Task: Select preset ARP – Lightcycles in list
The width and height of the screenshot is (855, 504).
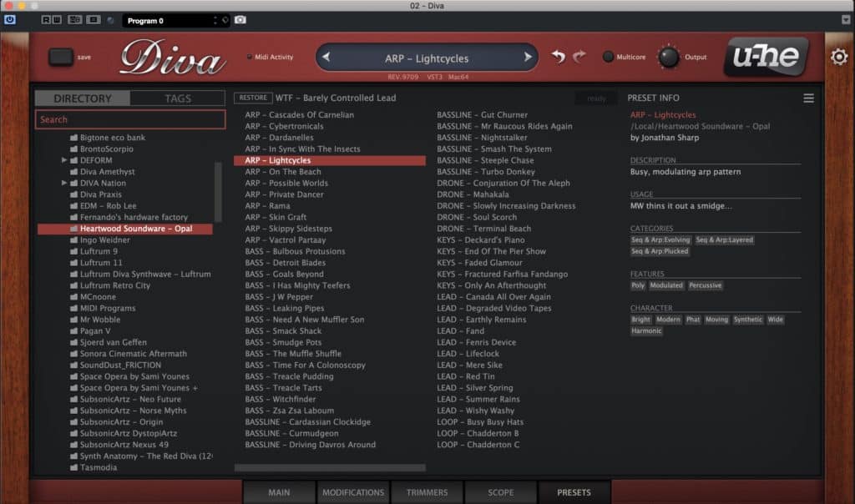Action: coord(329,160)
